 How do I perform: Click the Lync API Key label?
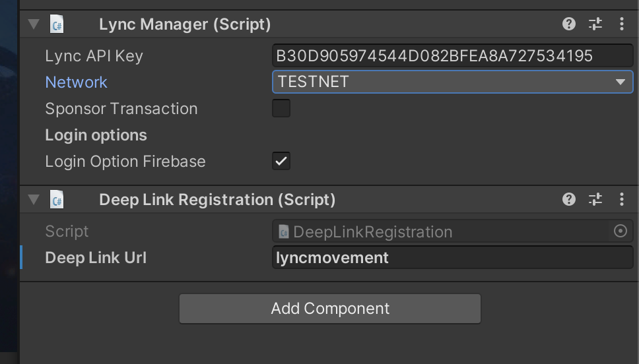94,56
